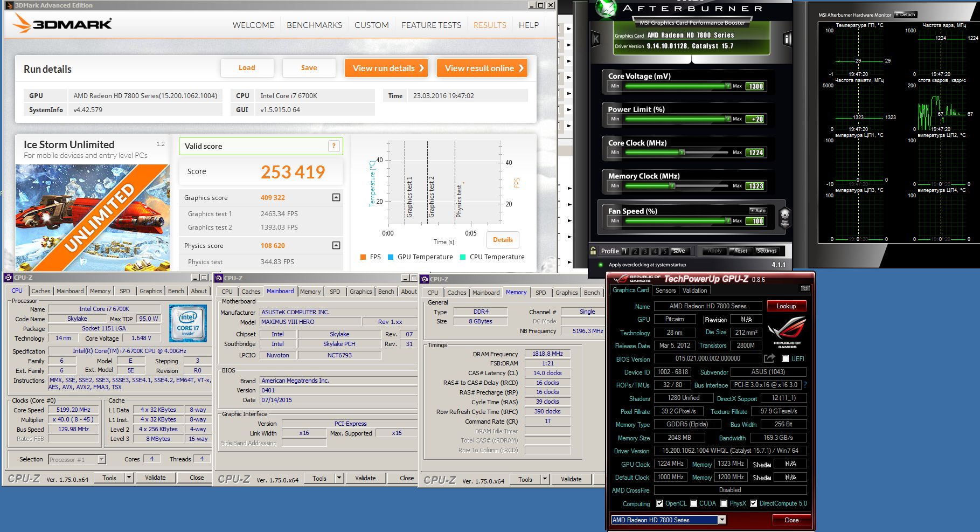Image resolution: width=980 pixels, height=532 pixels.
Task: Select Afterburner profile slot 3
Action: pyautogui.click(x=645, y=251)
